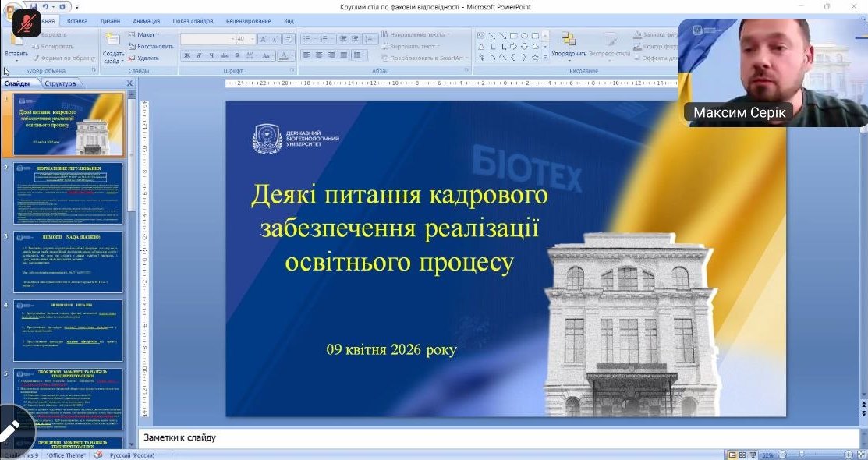
Task: Open the font size dropdown showing 40
Action: pyautogui.click(x=253, y=38)
